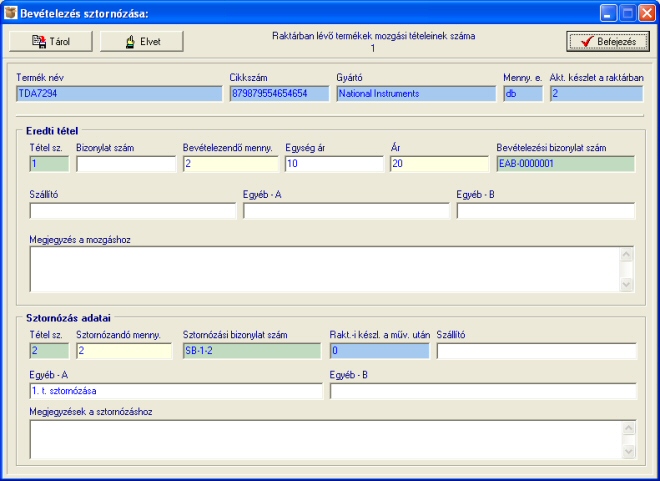Click the Sztornózás adatai Tétel sz. field
The image size is (660, 481).
point(49,351)
